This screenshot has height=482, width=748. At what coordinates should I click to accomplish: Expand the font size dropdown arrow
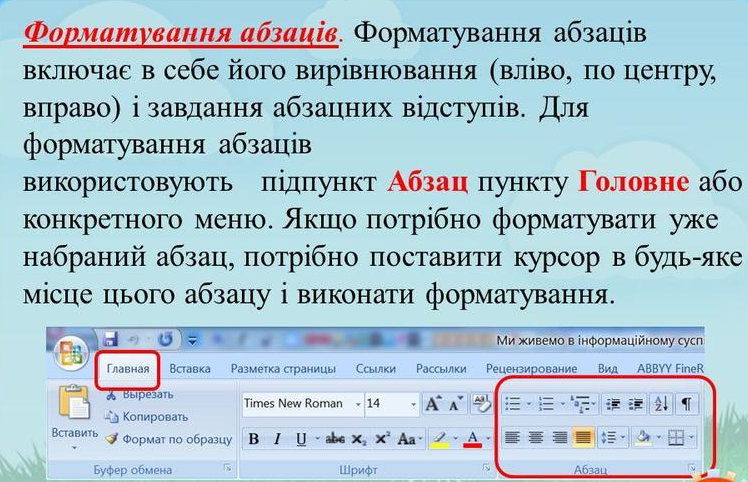[413, 404]
